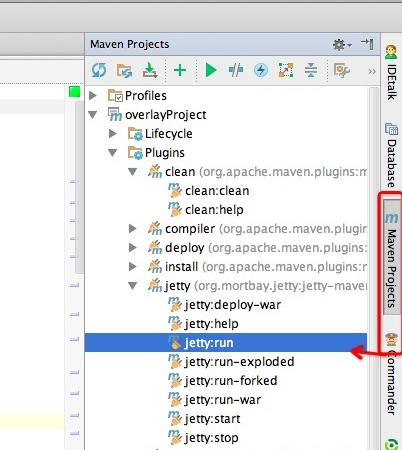
Task: Open Maven Projects gear options menu
Action: coord(342,44)
